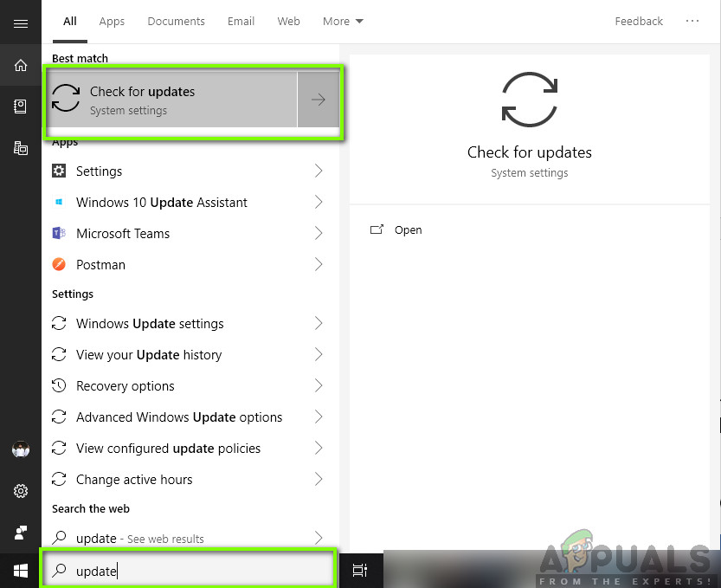Click the user avatar in the sidebar
The image size is (721, 588).
tap(20, 449)
